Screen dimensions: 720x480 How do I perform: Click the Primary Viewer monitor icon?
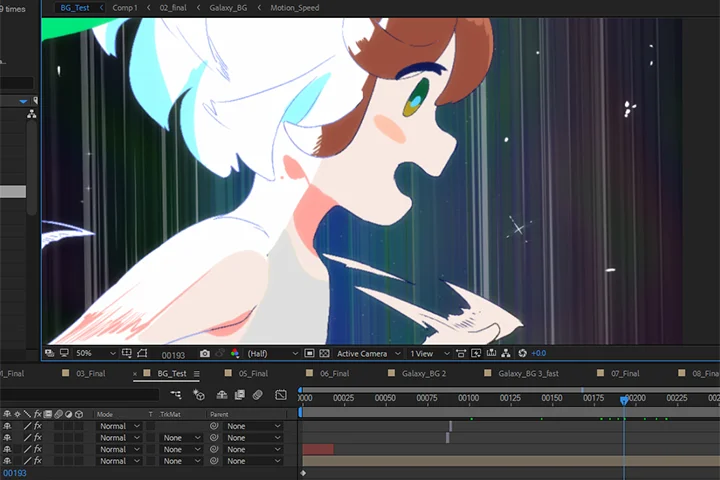pyautogui.click(x=64, y=353)
